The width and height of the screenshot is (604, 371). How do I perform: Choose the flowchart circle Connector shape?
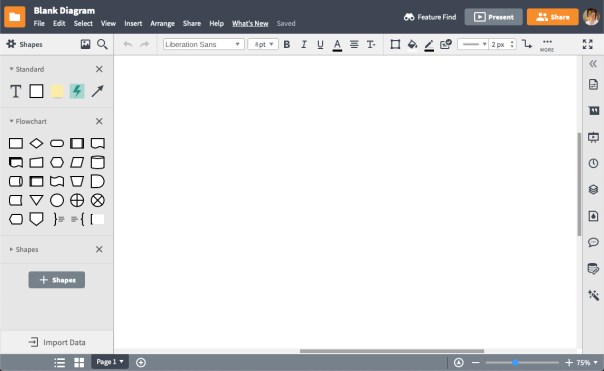[x=57, y=200]
